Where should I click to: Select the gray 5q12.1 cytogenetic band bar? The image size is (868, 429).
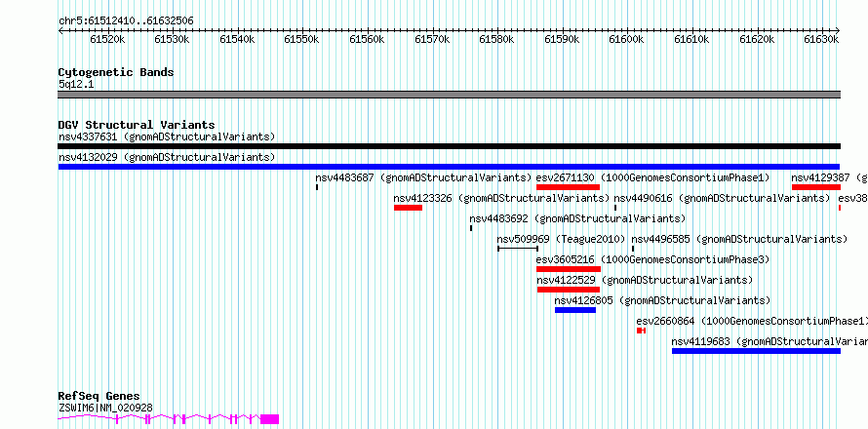(x=449, y=95)
